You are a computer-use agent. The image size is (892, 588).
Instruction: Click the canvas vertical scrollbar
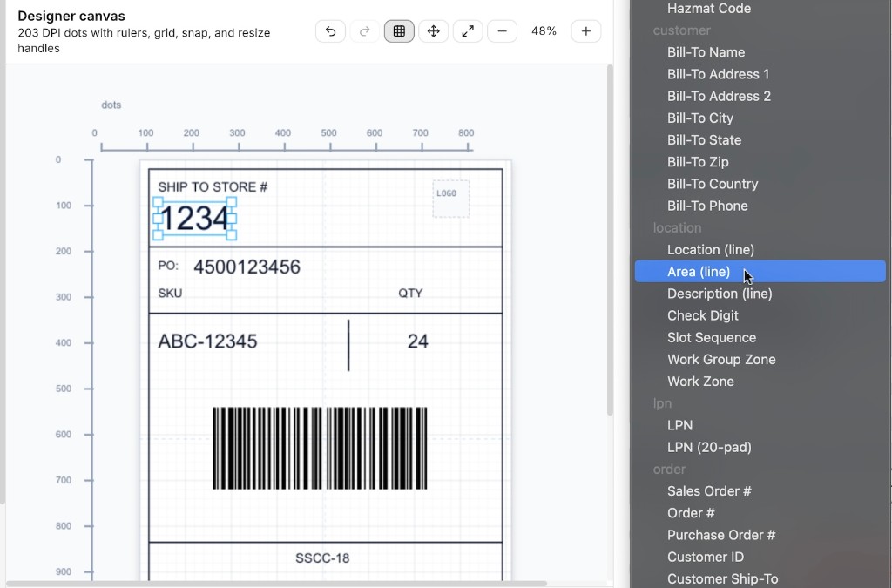(610, 240)
